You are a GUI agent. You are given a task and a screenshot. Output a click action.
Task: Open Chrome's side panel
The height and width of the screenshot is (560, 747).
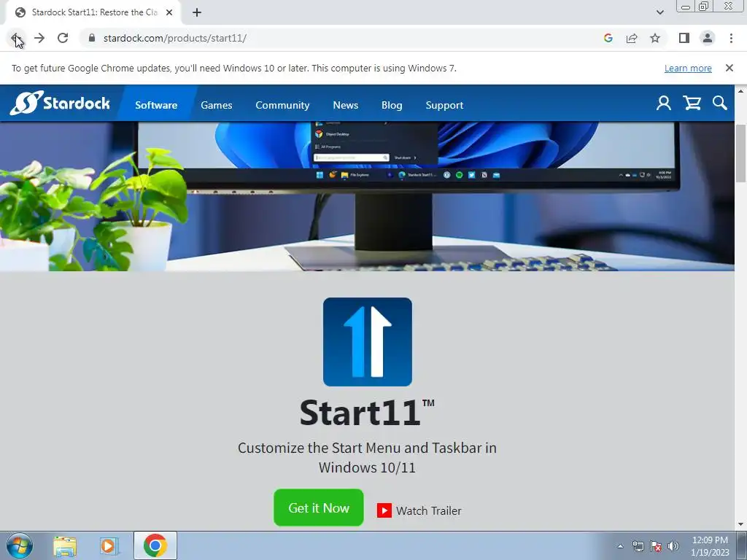(x=684, y=38)
